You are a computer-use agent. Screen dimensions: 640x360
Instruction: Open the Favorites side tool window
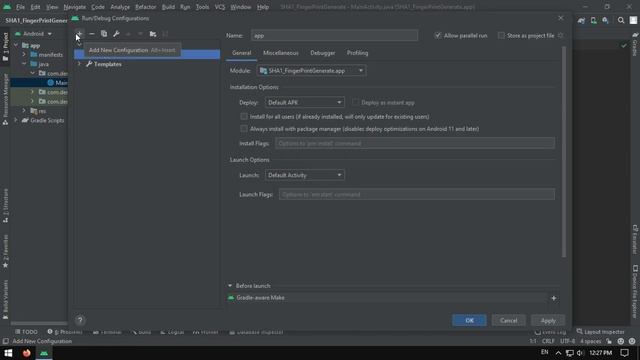point(5,251)
